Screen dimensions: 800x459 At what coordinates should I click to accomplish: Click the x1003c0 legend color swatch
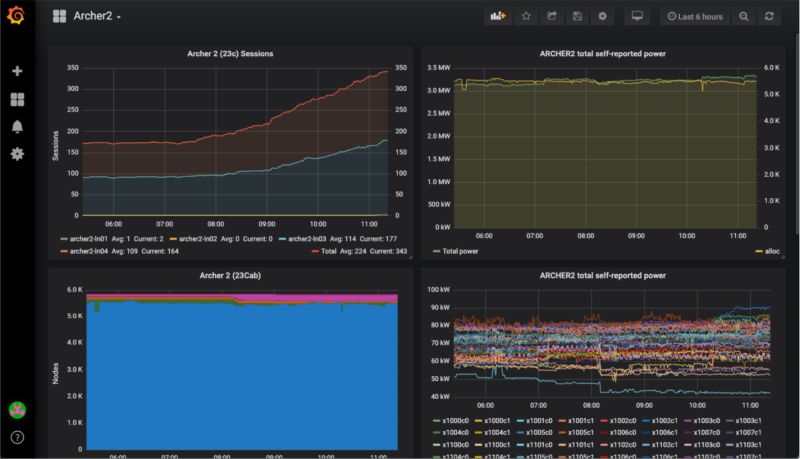pos(688,421)
